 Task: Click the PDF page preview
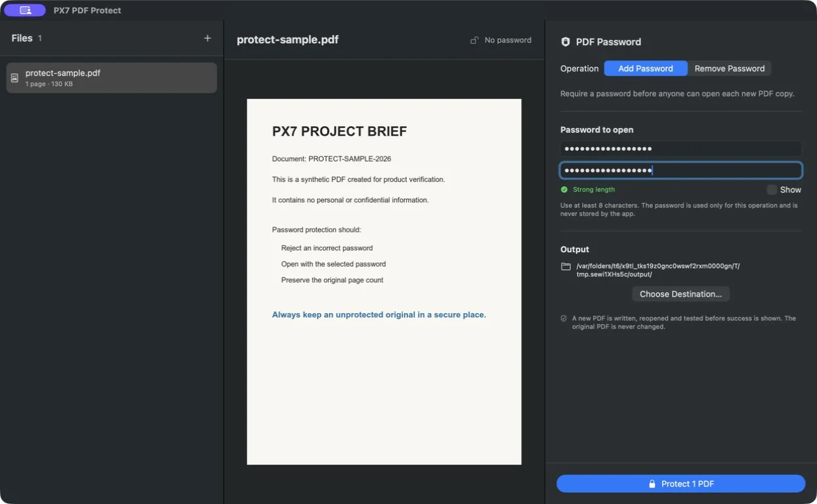(384, 282)
